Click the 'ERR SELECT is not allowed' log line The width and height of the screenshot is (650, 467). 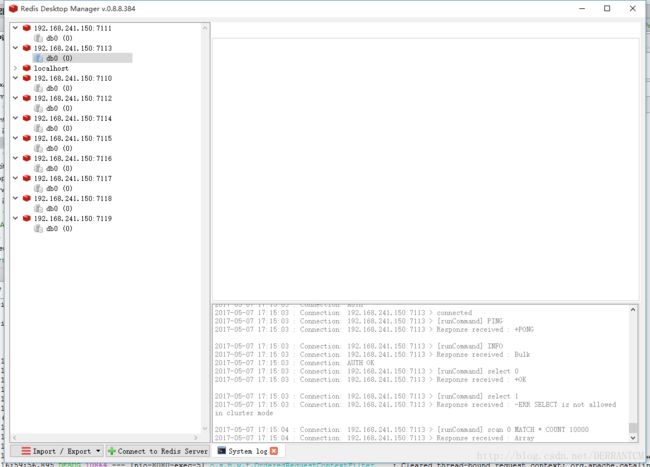pyautogui.click(x=415, y=409)
